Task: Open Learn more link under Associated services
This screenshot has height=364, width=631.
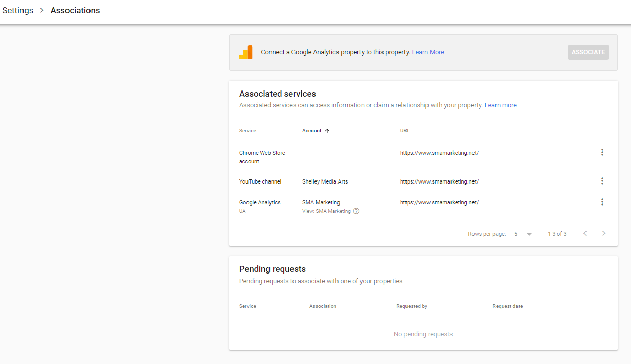Action: [x=501, y=105]
